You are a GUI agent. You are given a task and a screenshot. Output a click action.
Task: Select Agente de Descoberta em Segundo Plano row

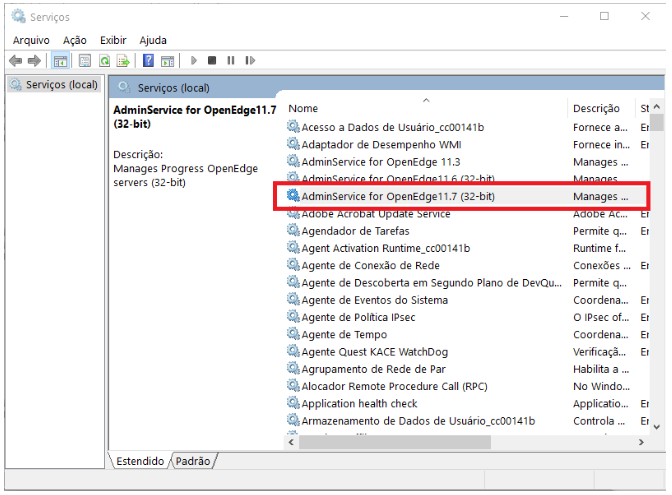click(x=467, y=283)
